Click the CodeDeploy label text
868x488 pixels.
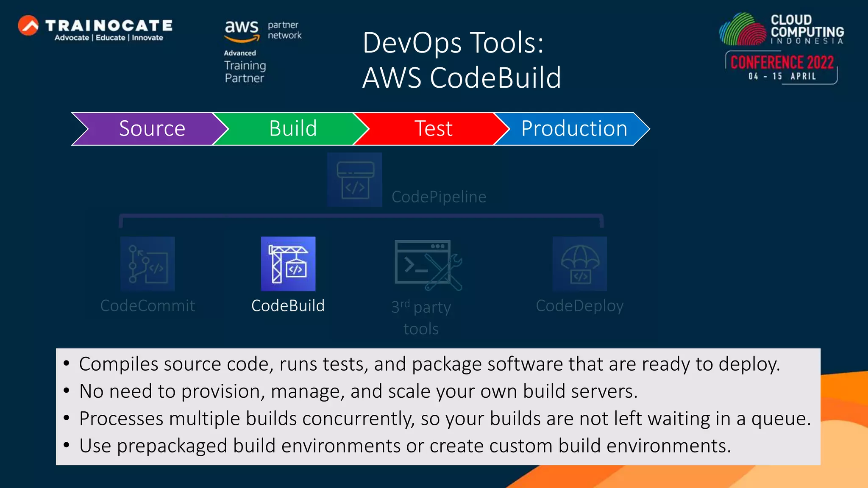(x=580, y=306)
